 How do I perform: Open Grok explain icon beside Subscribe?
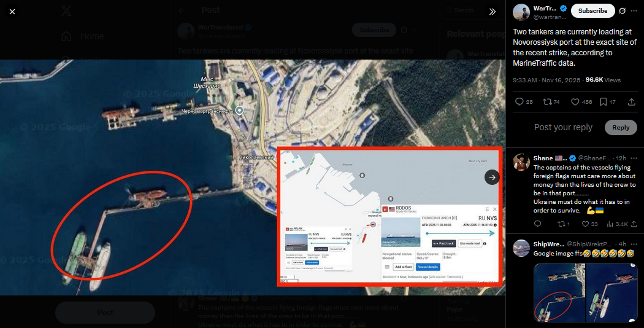tap(623, 11)
